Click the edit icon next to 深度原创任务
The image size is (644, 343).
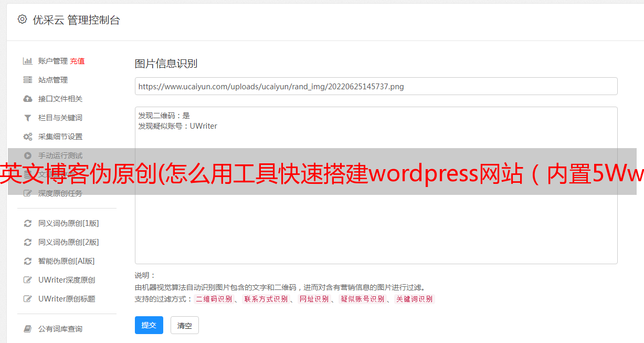28,193
